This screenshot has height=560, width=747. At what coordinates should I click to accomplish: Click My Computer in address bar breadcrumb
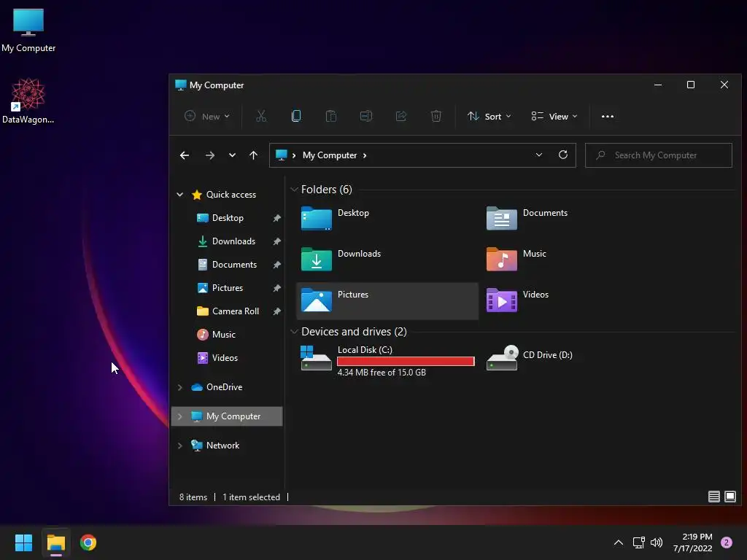pos(330,155)
